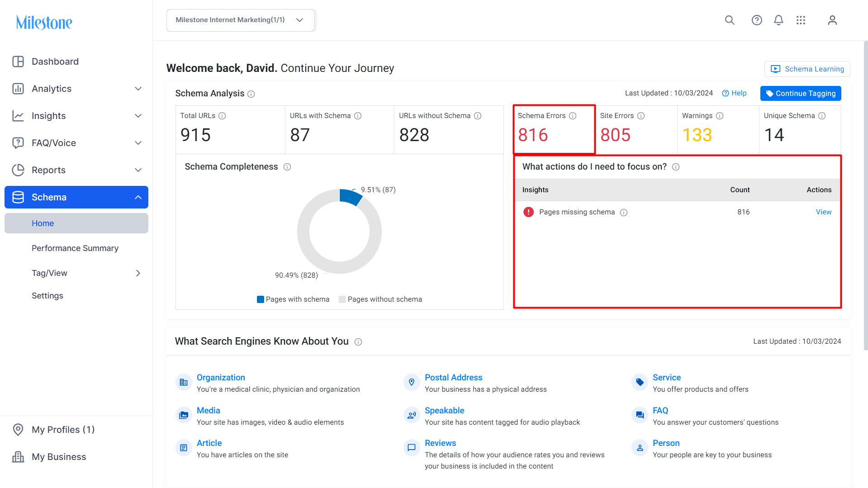Viewport: 868px width, 488px height.
Task: Click the Schema Errors count 816
Action: 533,135
